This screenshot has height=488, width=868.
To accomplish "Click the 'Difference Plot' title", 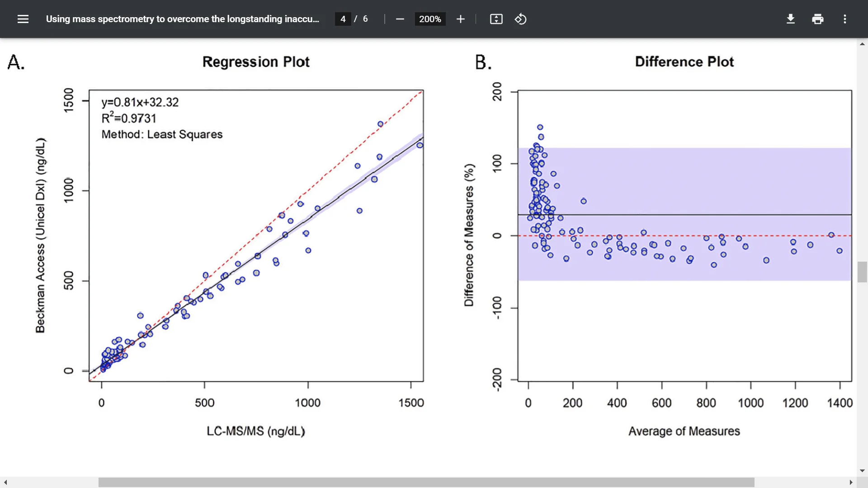I will click(684, 61).
